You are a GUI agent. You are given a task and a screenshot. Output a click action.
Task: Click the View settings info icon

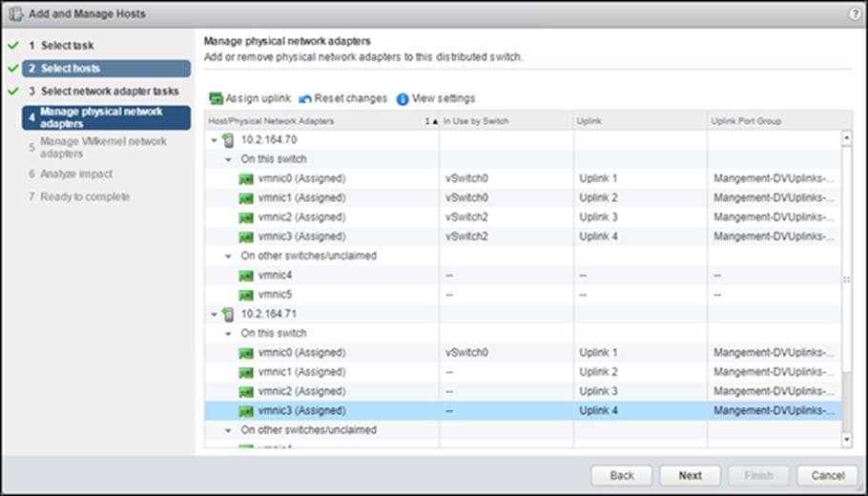(x=403, y=99)
